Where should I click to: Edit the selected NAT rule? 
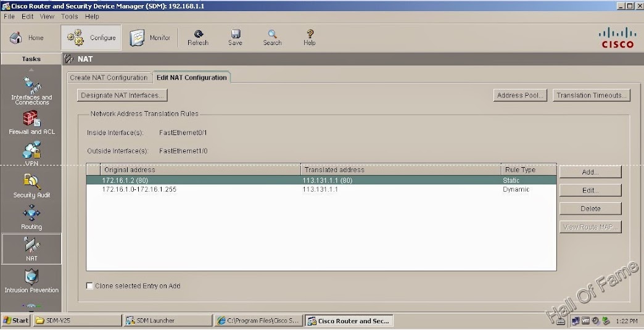click(x=590, y=191)
